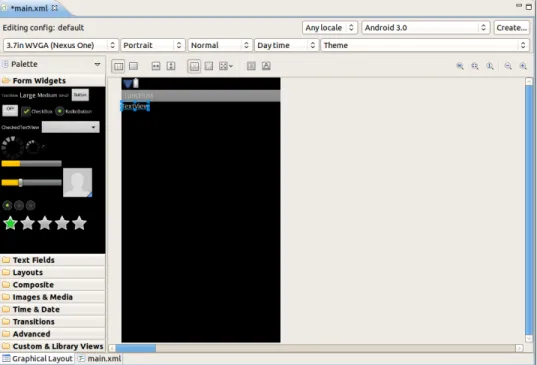This screenshot has width=537, height=365.
Task: Collapse the Form Widgets palette category
Action: click(x=52, y=81)
